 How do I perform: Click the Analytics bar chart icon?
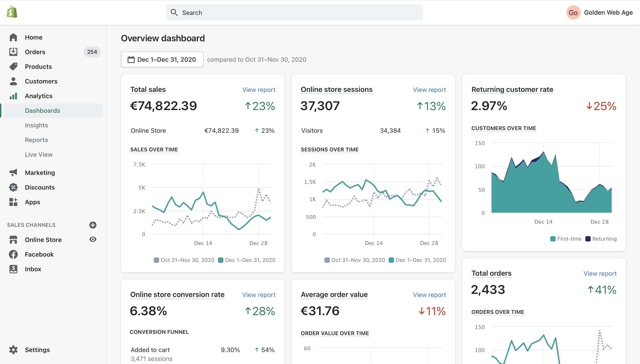point(13,96)
